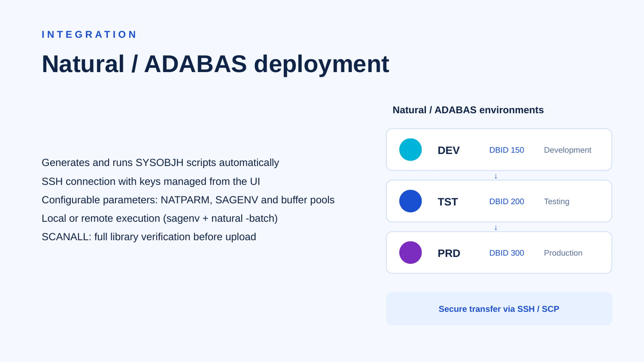Select the TST environment label
This screenshot has width=644, height=362.
(448, 202)
